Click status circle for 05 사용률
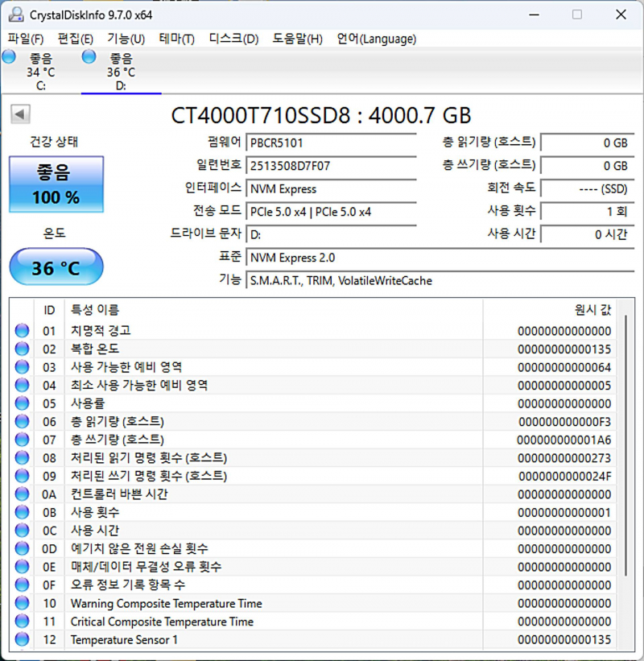This screenshot has height=661, width=644. point(22,403)
